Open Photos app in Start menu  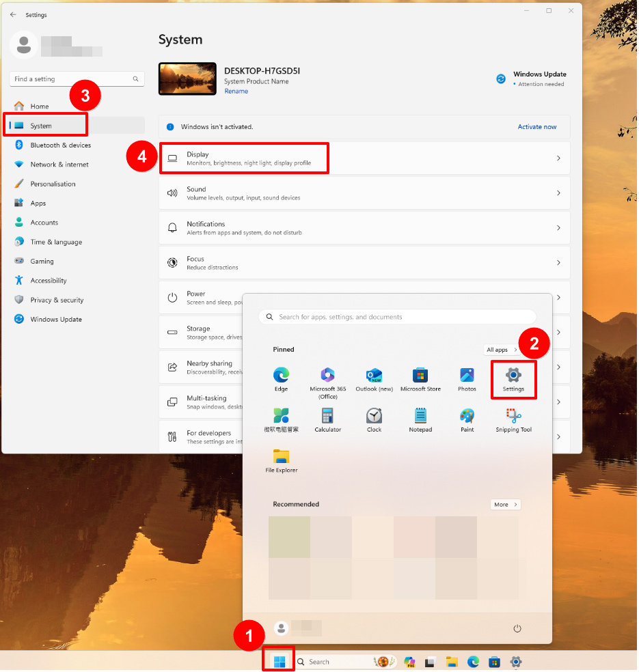[x=467, y=380]
